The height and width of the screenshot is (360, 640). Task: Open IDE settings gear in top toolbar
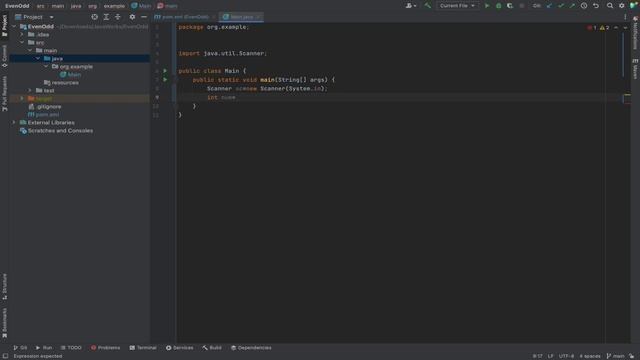point(622,6)
